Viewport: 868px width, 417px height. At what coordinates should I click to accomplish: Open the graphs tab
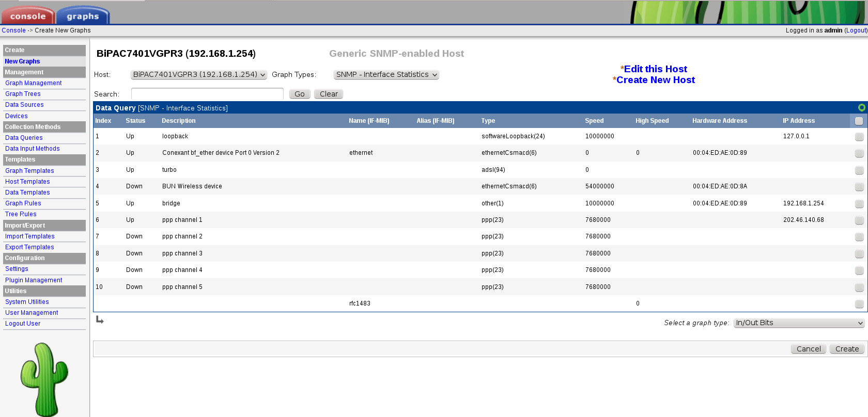(x=83, y=15)
